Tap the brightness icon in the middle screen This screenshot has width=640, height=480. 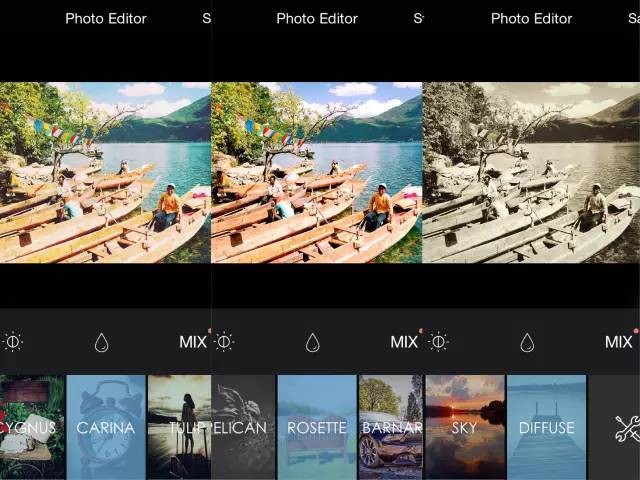(224, 342)
